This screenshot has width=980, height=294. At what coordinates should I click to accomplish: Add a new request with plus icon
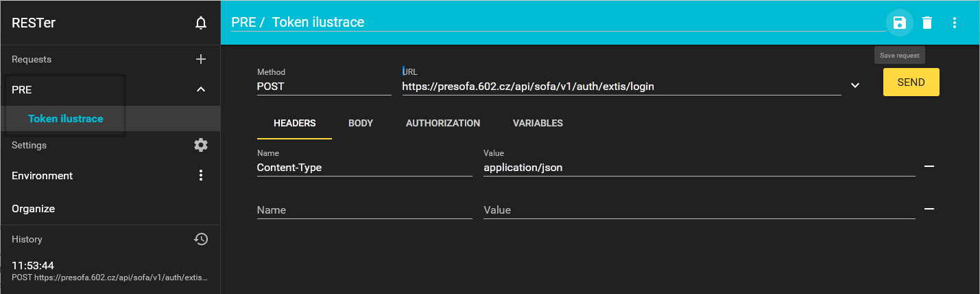[201, 59]
